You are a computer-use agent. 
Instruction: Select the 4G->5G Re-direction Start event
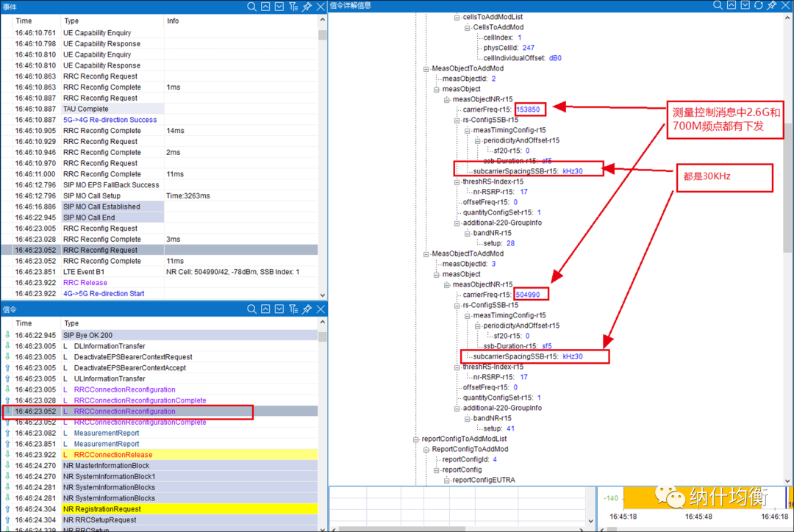pyautogui.click(x=104, y=294)
